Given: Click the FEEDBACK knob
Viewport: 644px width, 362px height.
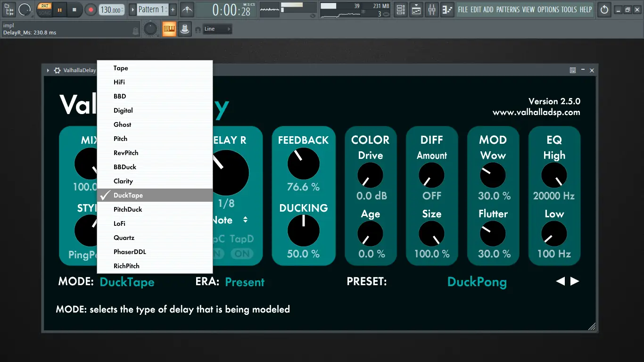Looking at the screenshot, I should point(304,164).
